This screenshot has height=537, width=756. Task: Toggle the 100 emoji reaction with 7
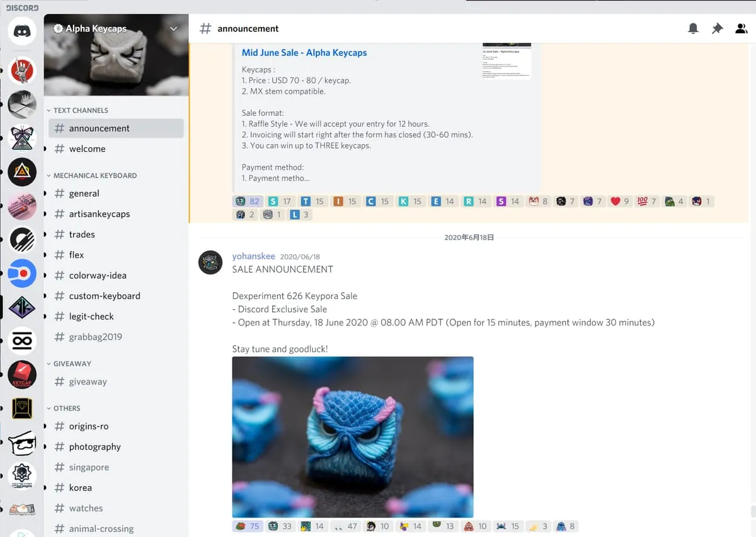[647, 201]
